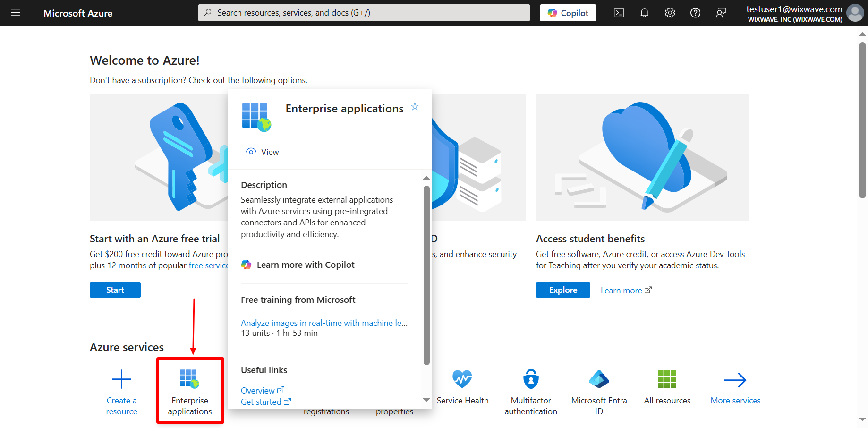Open the Enterprise applications service tile
Viewport: 868px width, 428px height.
click(x=190, y=391)
